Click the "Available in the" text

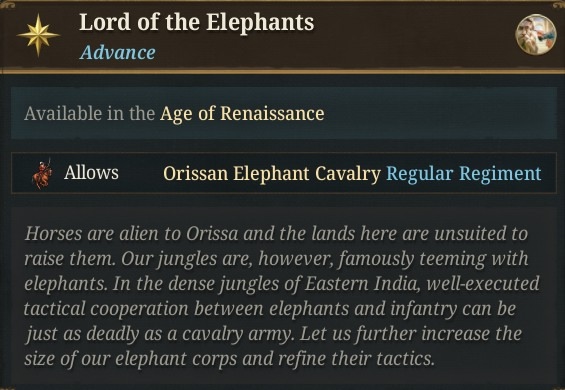point(90,114)
